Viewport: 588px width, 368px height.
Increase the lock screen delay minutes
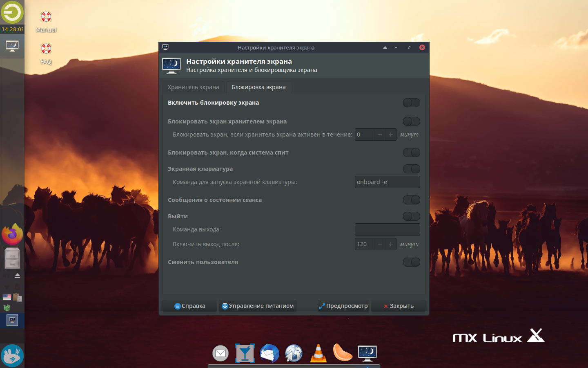[390, 135]
